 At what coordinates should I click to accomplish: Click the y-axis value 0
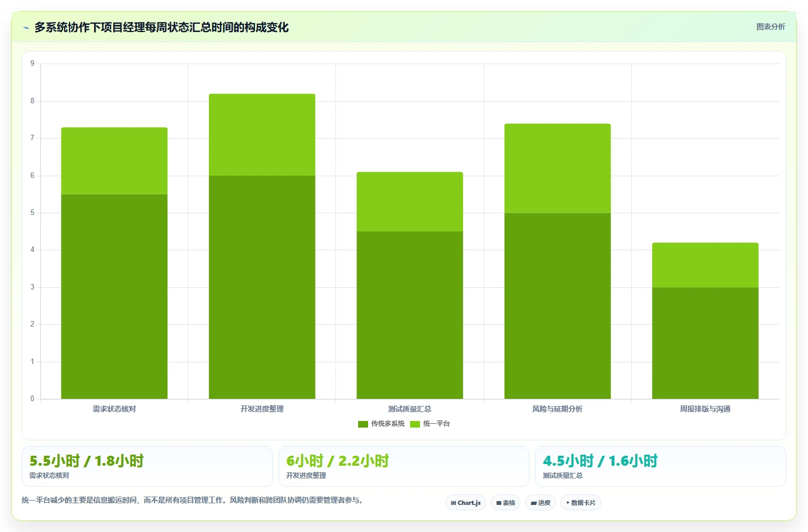[x=32, y=399]
